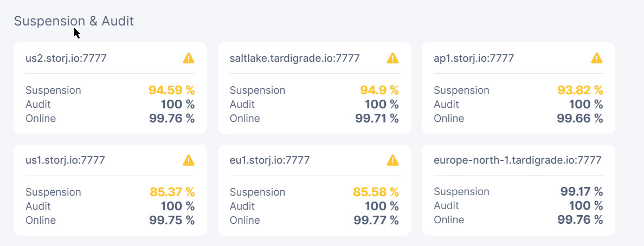Image resolution: width=644 pixels, height=246 pixels.
Task: Click the 94.59 % suspension score
Action: pos(172,90)
